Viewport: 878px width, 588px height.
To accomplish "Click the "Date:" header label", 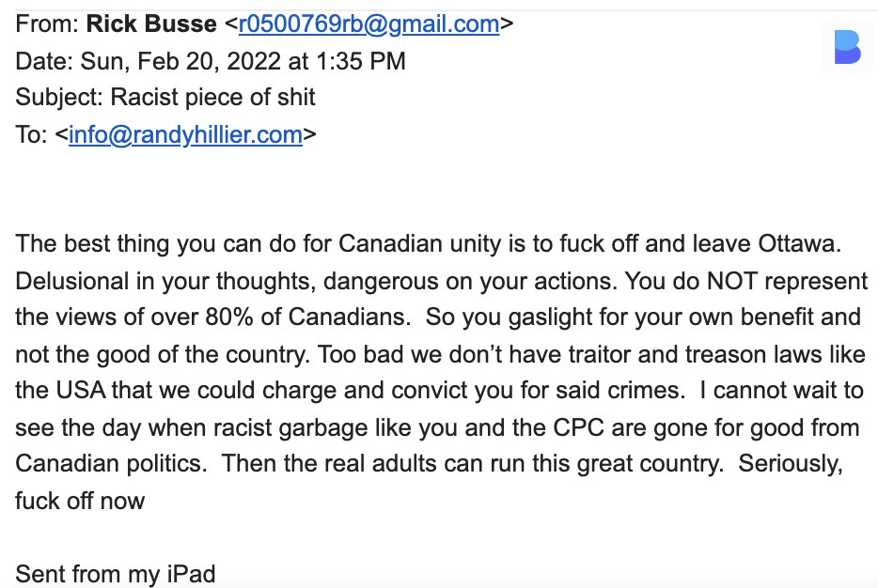I will [44, 62].
